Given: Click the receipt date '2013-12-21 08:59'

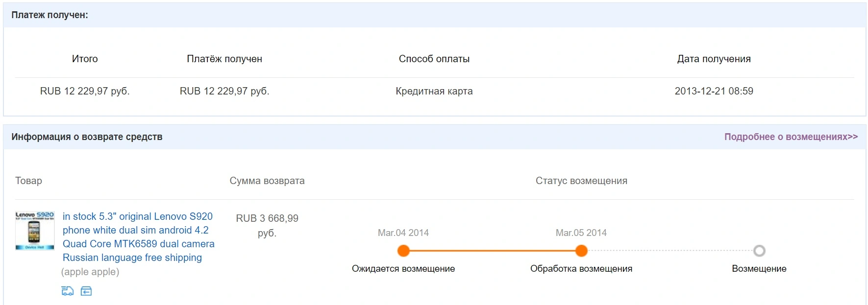Looking at the screenshot, I should click(714, 91).
